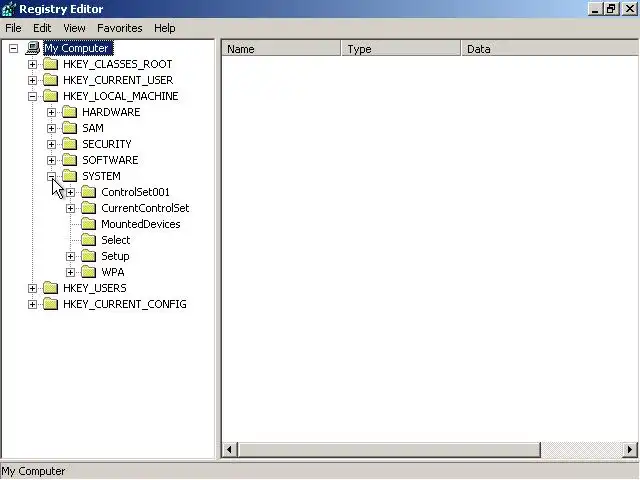Expand the HARDWARE key

point(51,112)
